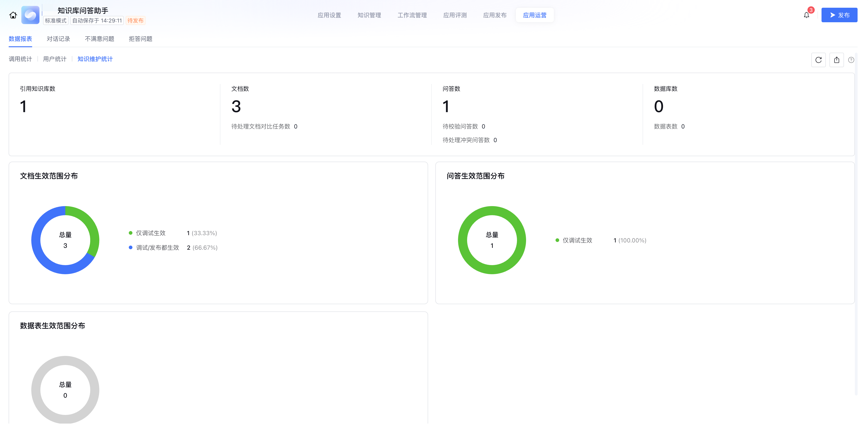The height and width of the screenshot is (434, 868).
Task: Switch to 应用设置 tab
Action: [329, 15]
